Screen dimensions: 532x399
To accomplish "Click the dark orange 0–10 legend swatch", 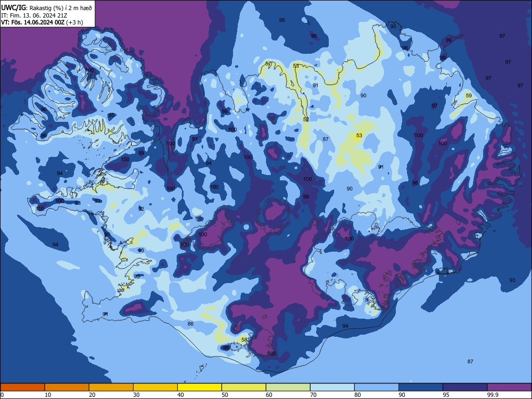I will point(22,387).
